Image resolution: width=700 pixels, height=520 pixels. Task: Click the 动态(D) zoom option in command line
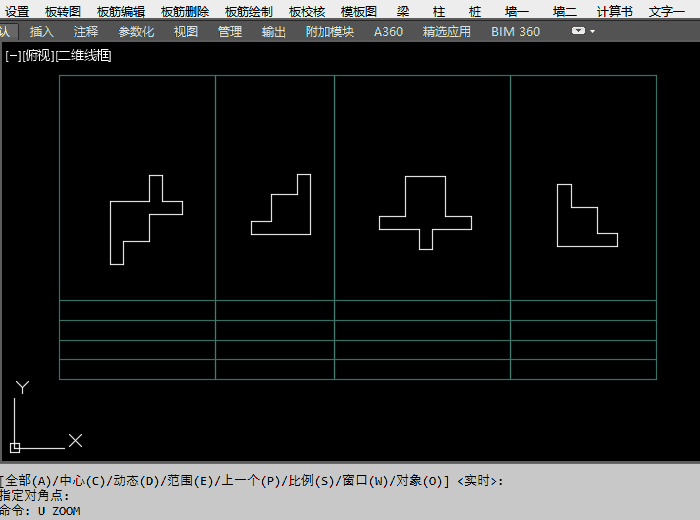pyautogui.click(x=136, y=481)
